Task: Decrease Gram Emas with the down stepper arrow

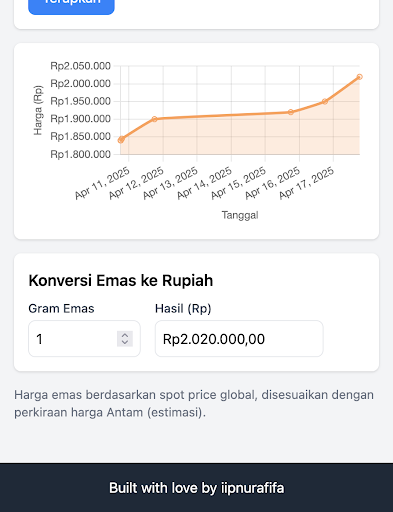Action: point(125,343)
